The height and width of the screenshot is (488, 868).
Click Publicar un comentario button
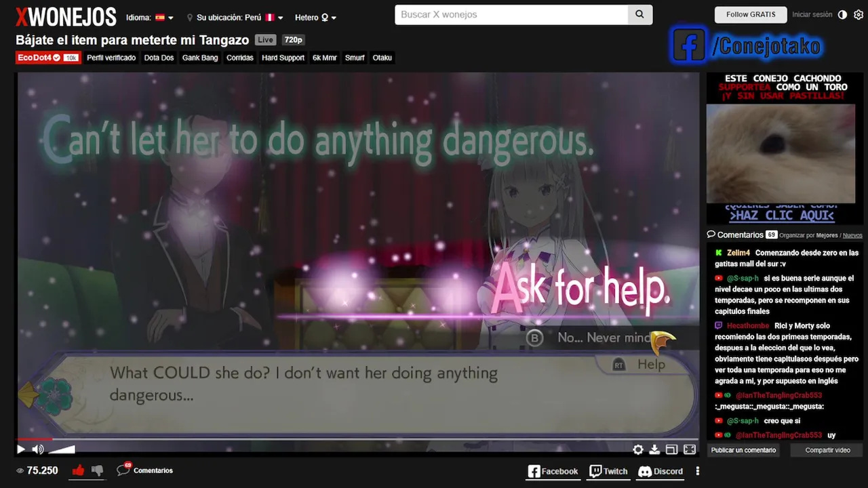pyautogui.click(x=743, y=450)
